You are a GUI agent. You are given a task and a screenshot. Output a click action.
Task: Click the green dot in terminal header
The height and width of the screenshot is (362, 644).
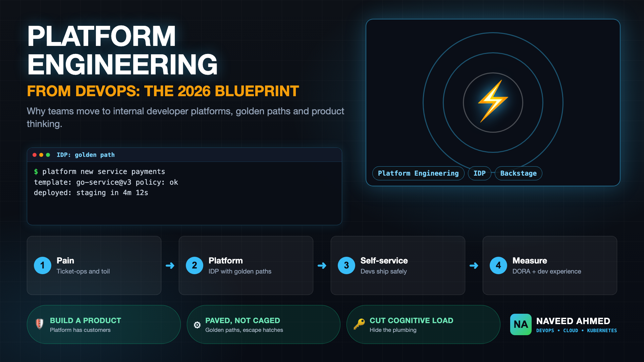coord(48,155)
